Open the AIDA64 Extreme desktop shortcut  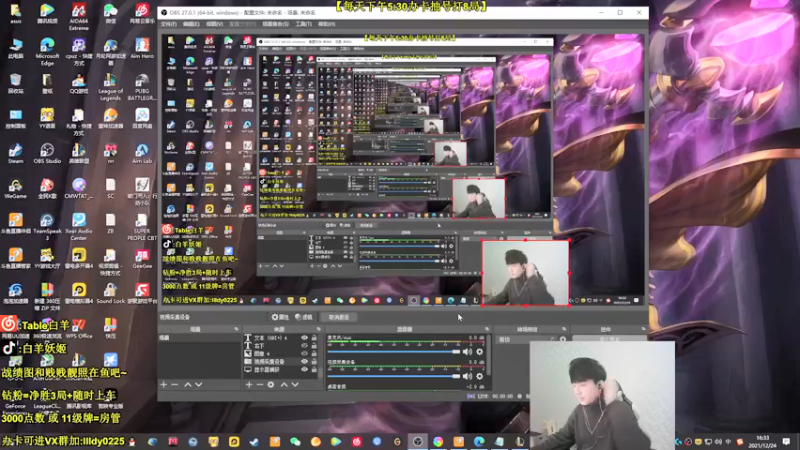(x=79, y=16)
